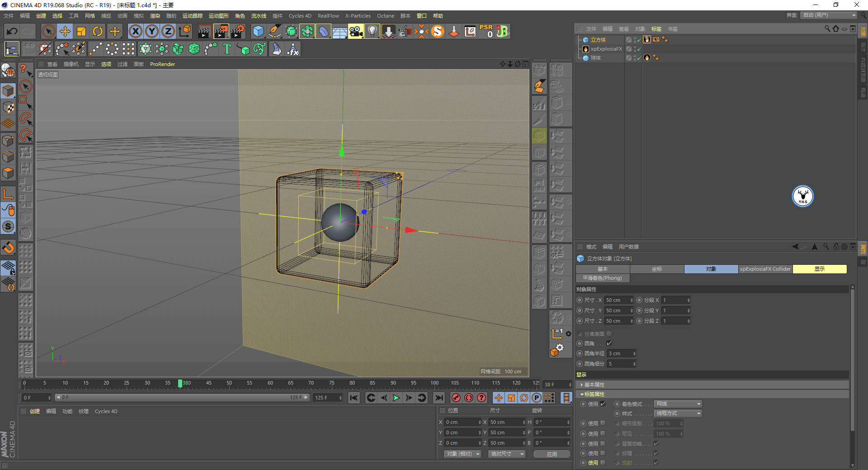Click the Render View clapperboard icon
This screenshot has height=470, width=868.
pyautogui.click(x=204, y=31)
